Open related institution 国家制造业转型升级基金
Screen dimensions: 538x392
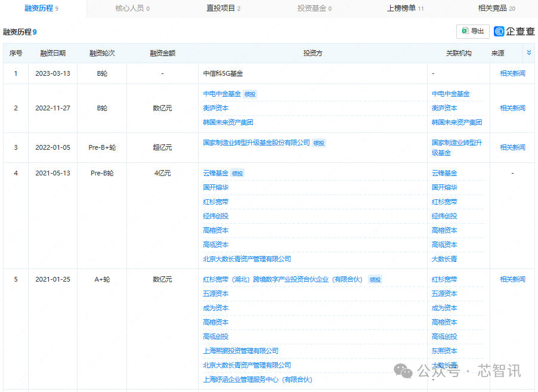457,147
